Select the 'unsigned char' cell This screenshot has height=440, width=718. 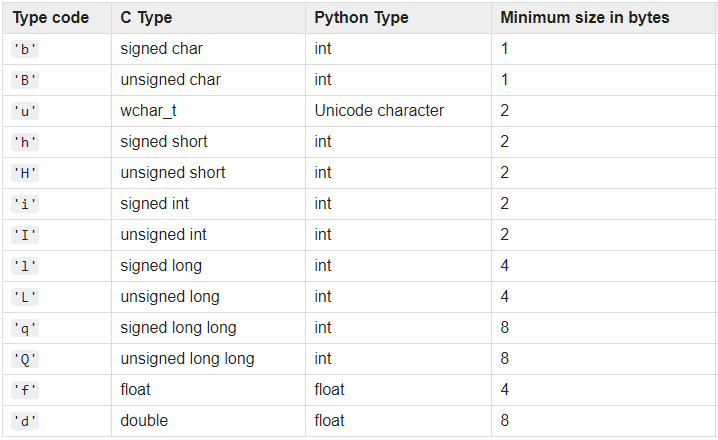point(171,80)
